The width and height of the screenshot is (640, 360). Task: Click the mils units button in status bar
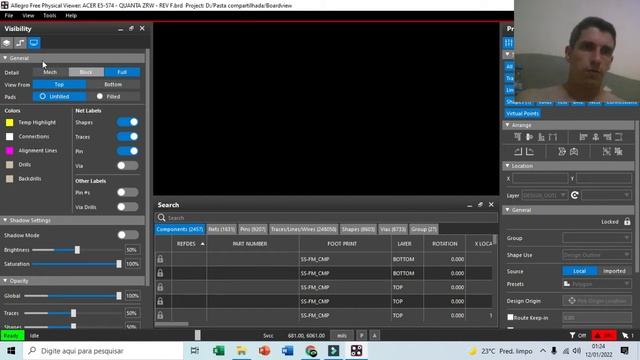(342, 336)
